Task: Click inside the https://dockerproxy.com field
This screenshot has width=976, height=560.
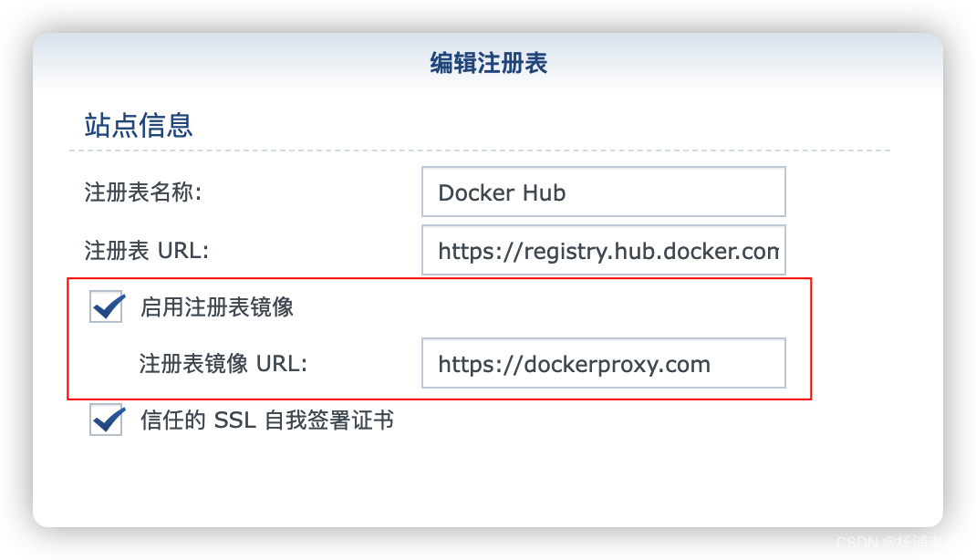Action: point(603,363)
